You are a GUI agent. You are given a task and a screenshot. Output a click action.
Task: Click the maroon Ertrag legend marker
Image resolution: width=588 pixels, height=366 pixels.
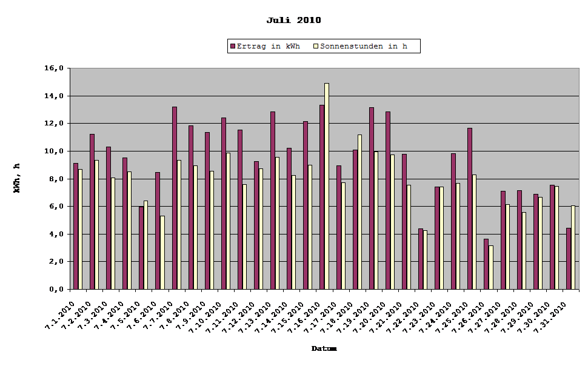pos(232,45)
